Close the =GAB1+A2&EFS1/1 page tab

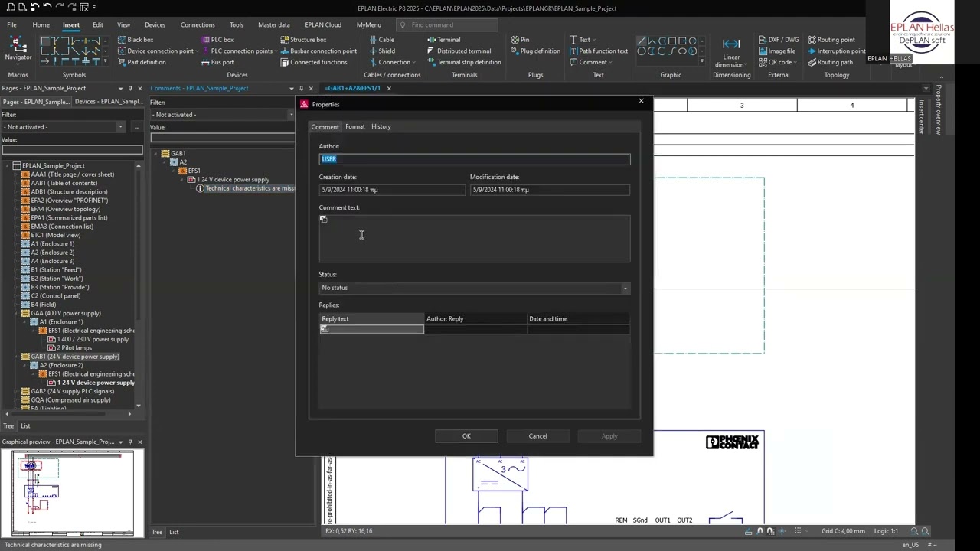coord(389,88)
